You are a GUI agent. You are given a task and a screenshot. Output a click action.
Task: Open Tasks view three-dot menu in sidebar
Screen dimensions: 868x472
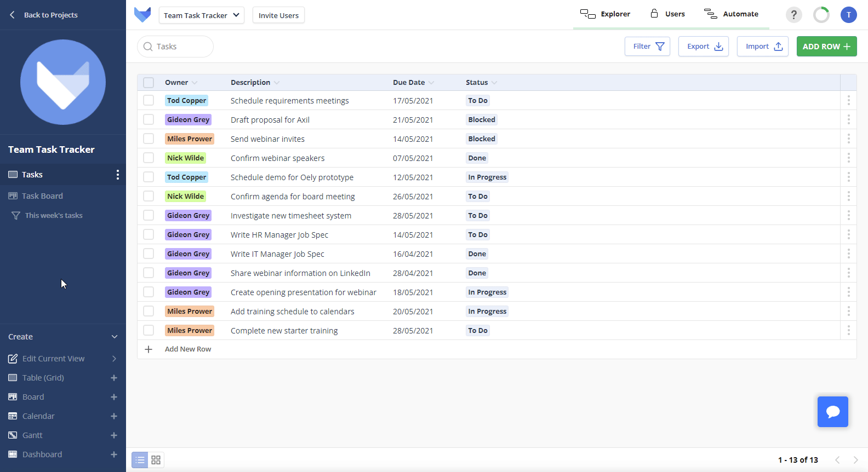(x=117, y=175)
